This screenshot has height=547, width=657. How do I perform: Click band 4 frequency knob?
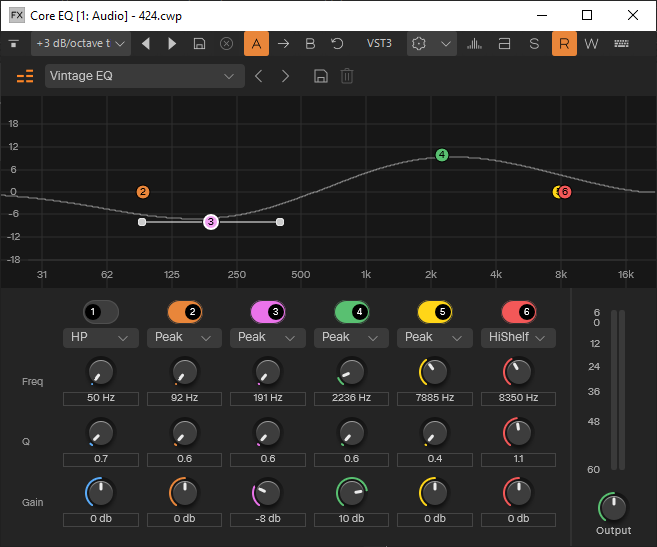(352, 371)
